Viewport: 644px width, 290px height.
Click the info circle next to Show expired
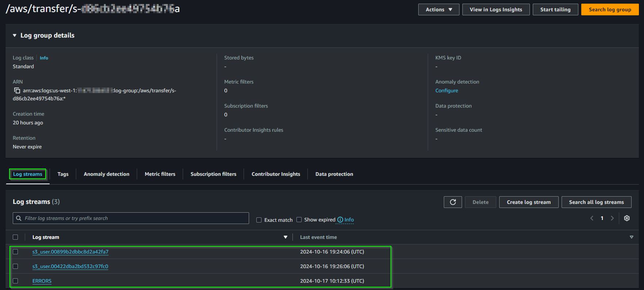(340, 220)
